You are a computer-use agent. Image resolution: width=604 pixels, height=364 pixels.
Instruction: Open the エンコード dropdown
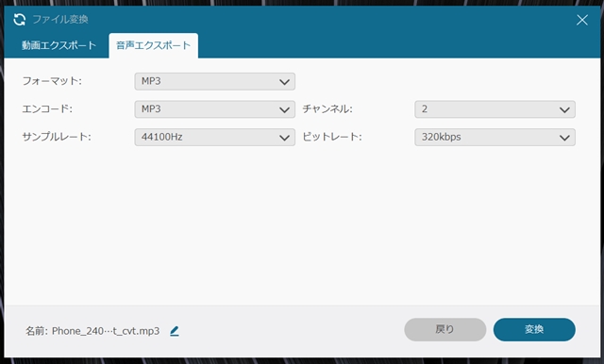(215, 109)
